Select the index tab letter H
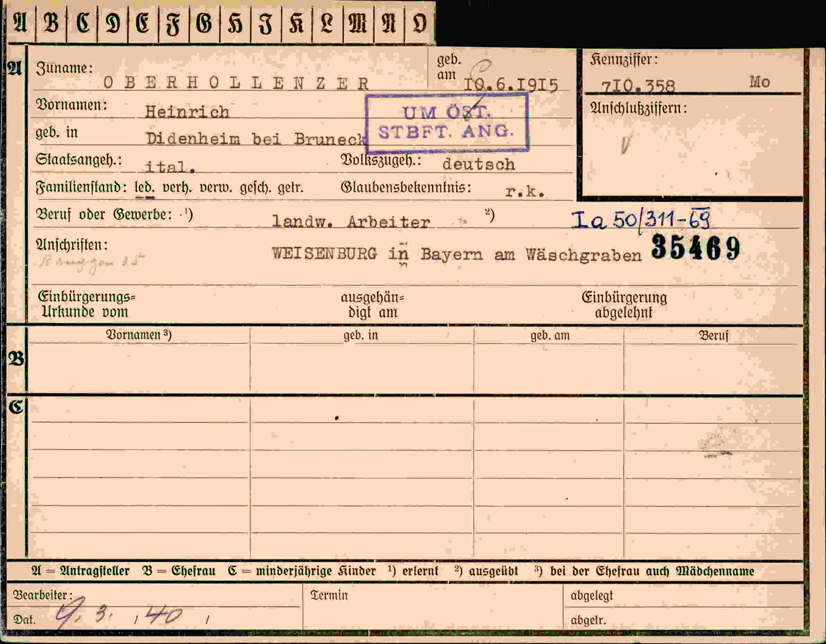 click(235, 23)
